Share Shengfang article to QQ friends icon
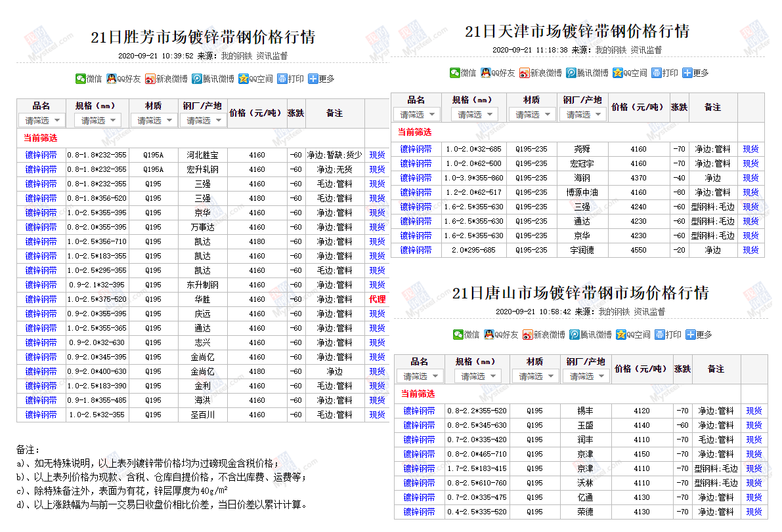782x532 pixels. tap(111, 79)
